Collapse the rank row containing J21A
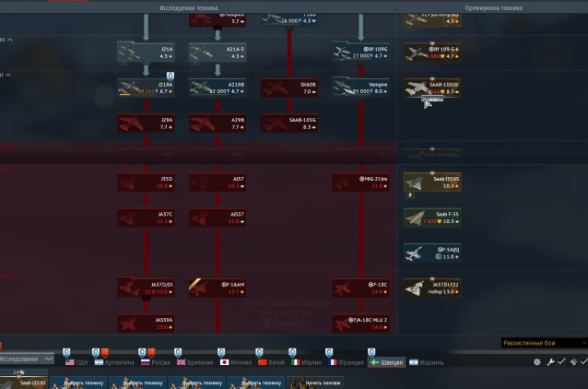588x389 pixels. 9,41
